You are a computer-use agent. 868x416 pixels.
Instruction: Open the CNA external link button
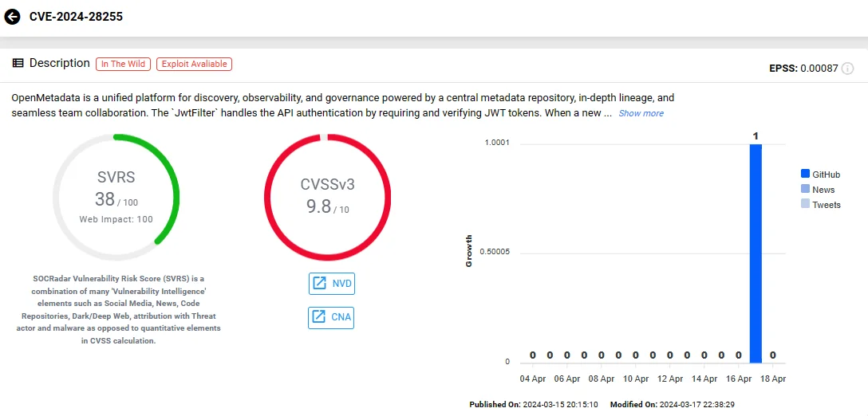331,317
